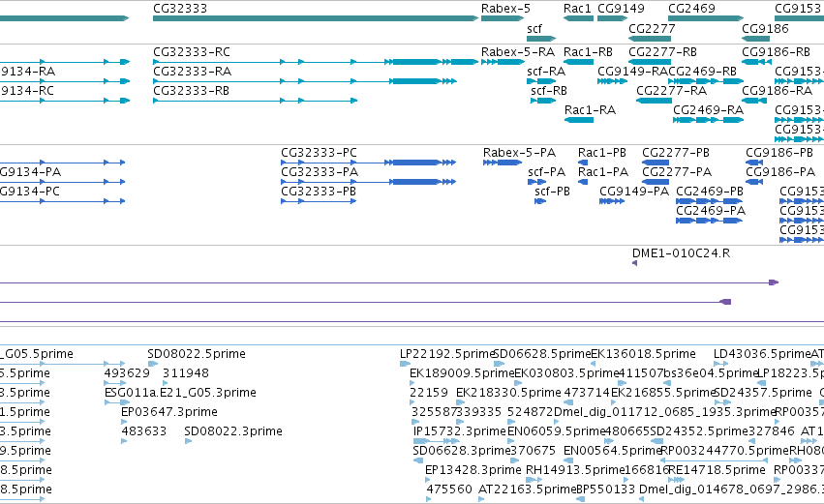Select the scf-RB transcript
Screen dimensions: 824x504
tap(549, 91)
